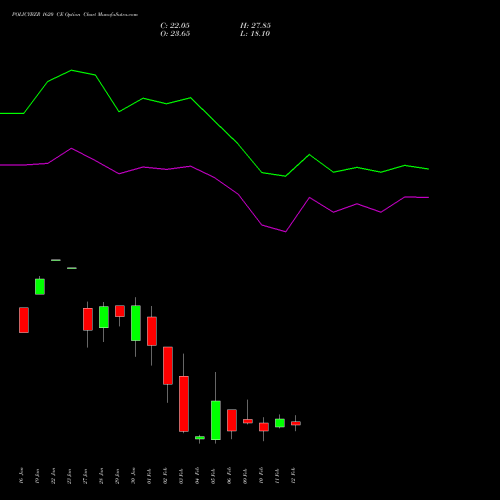The image size is (500, 500).
Task: Select the tall green candle for 30 Jan
Action: [136, 323]
